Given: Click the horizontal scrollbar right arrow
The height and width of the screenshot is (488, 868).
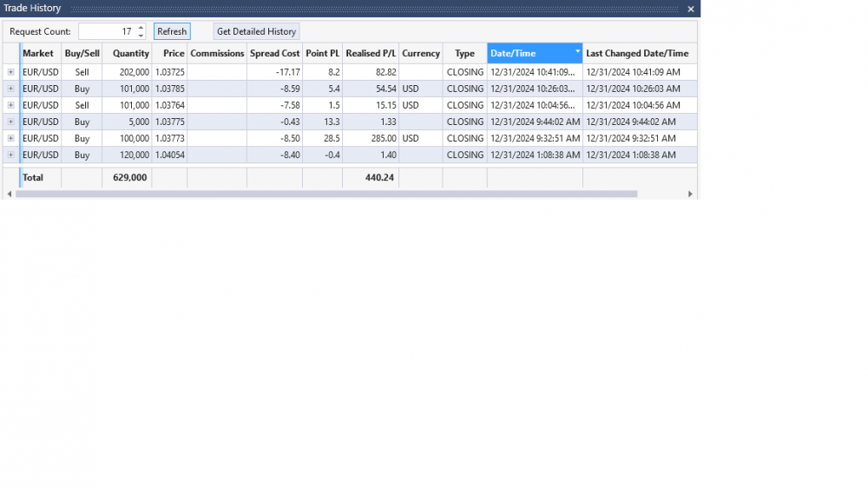Looking at the screenshot, I should click(x=691, y=194).
